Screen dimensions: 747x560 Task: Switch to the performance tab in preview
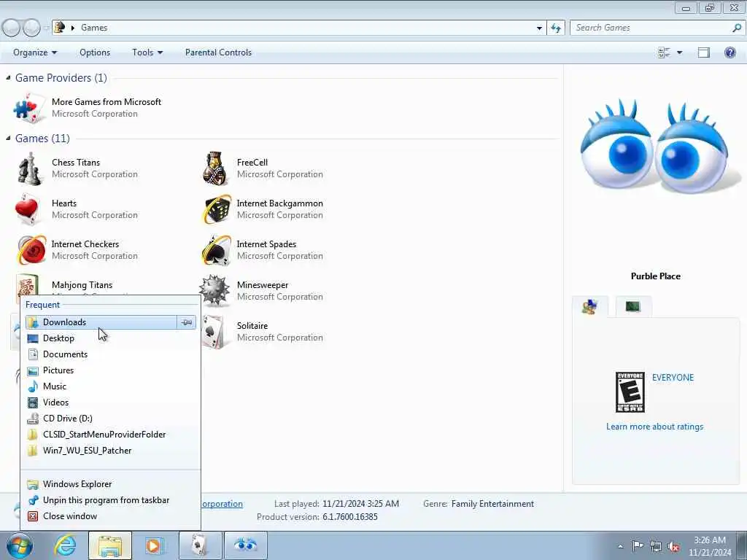632,307
